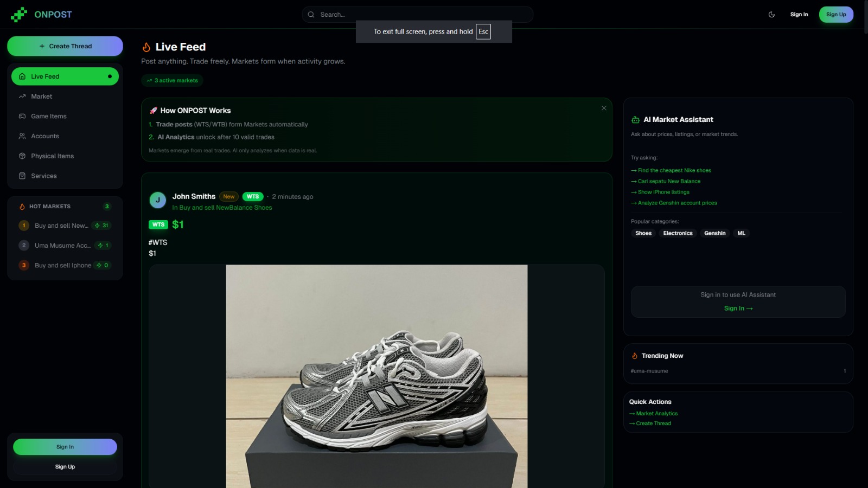The width and height of the screenshot is (868, 488).
Task: Click Sign Up in the top header
Action: pyautogui.click(x=836, y=15)
